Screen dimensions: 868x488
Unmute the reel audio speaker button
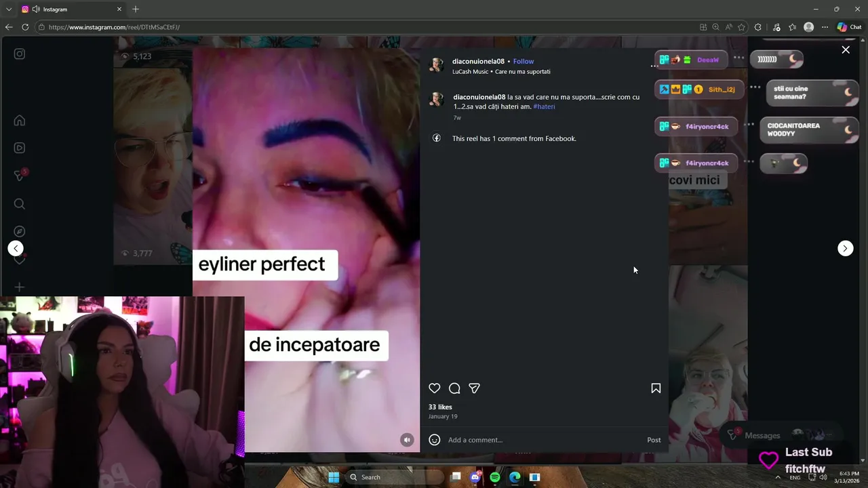tap(407, 440)
